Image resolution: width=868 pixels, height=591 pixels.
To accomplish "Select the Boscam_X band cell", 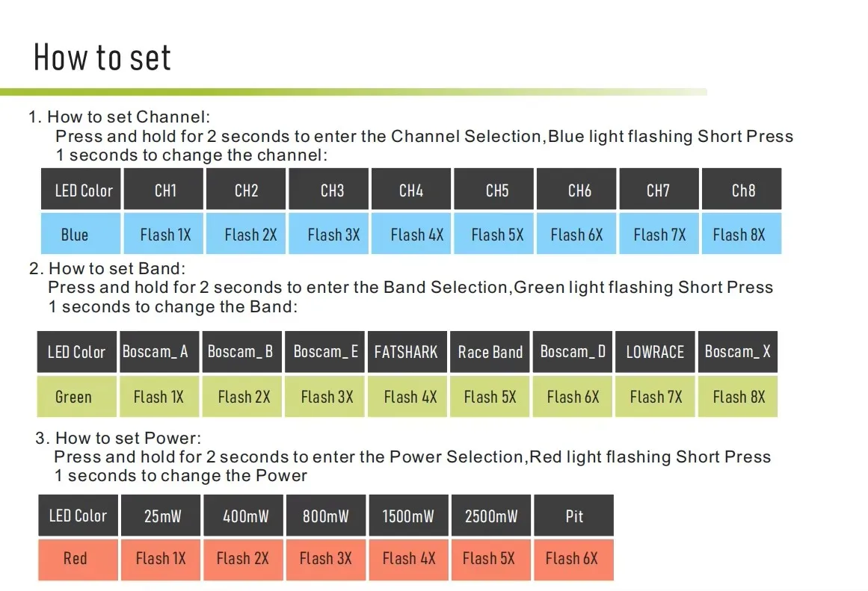I will [x=738, y=351].
